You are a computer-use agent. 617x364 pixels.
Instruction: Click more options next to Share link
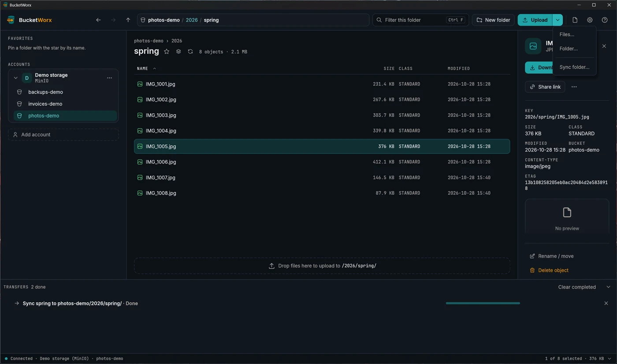click(x=574, y=87)
